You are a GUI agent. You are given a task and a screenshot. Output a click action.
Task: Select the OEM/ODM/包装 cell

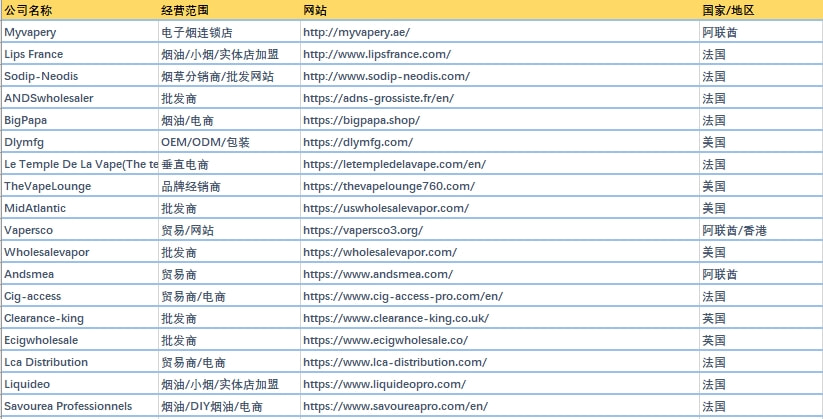click(205, 142)
